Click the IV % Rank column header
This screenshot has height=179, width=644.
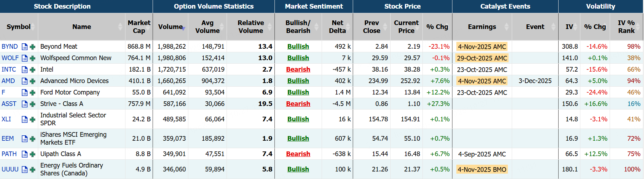[626, 27]
